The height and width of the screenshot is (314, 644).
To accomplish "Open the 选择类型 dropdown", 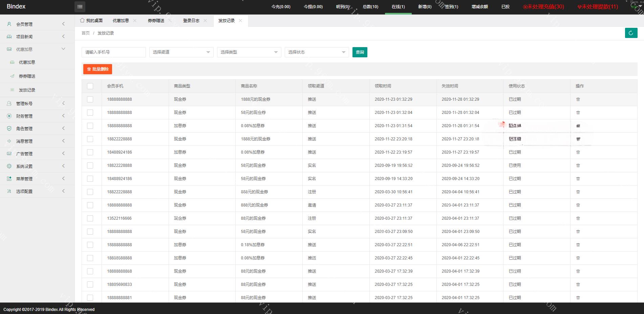I will [x=249, y=52].
